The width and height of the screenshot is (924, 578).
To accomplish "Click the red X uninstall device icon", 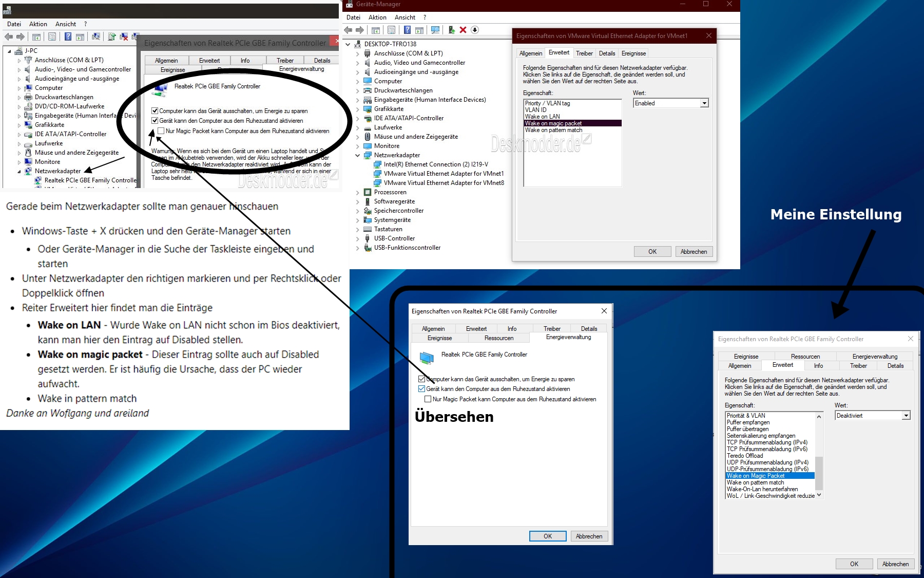I will click(463, 30).
